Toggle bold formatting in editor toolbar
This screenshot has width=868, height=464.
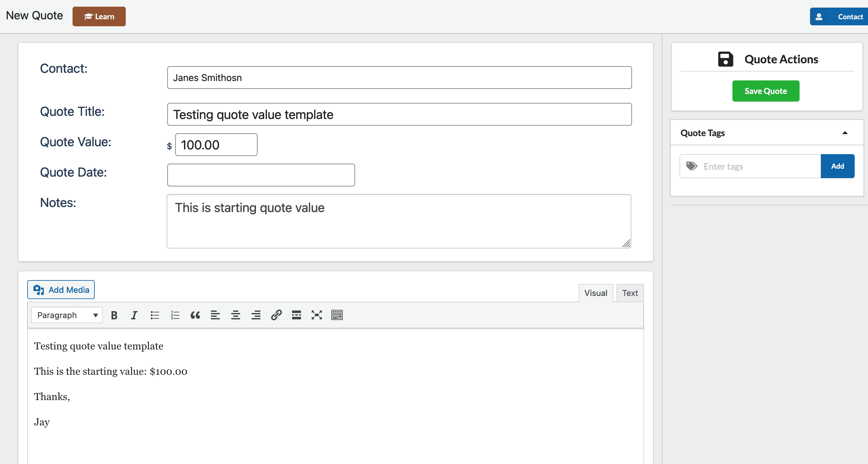coord(114,315)
